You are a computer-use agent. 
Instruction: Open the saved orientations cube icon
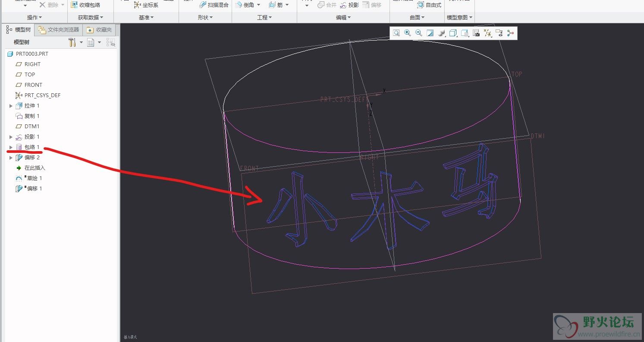tap(453, 33)
